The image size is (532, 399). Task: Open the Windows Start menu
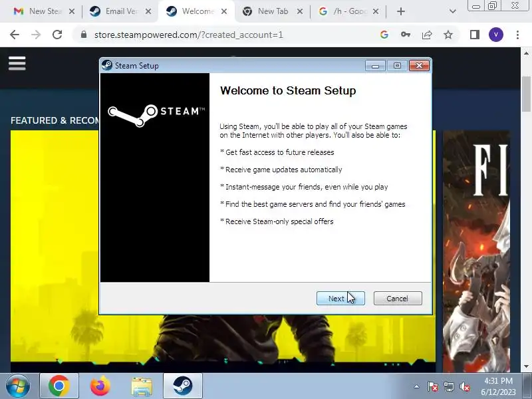(18, 386)
